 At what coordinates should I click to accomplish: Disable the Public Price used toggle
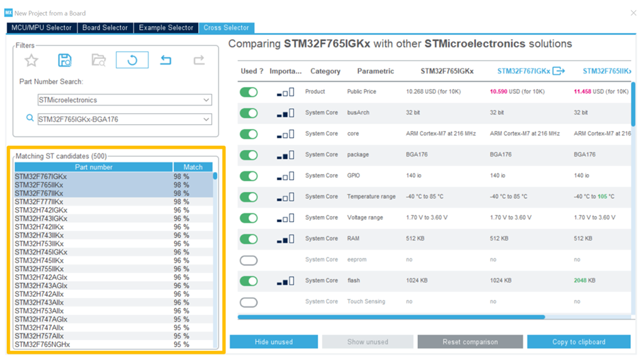[249, 92]
